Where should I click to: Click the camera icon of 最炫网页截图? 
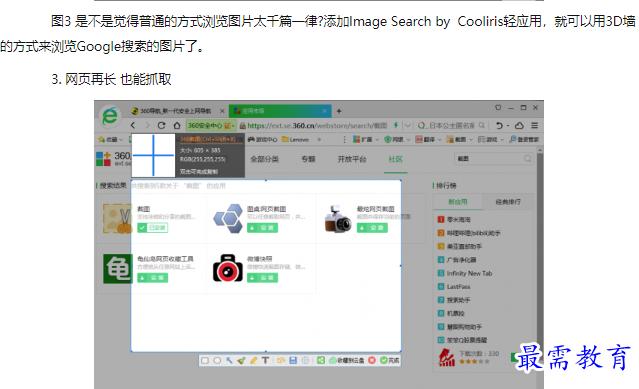click(338, 219)
